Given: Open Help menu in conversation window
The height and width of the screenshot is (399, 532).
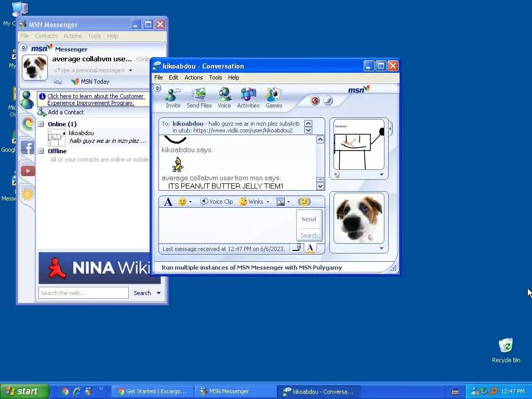Looking at the screenshot, I should point(233,77).
